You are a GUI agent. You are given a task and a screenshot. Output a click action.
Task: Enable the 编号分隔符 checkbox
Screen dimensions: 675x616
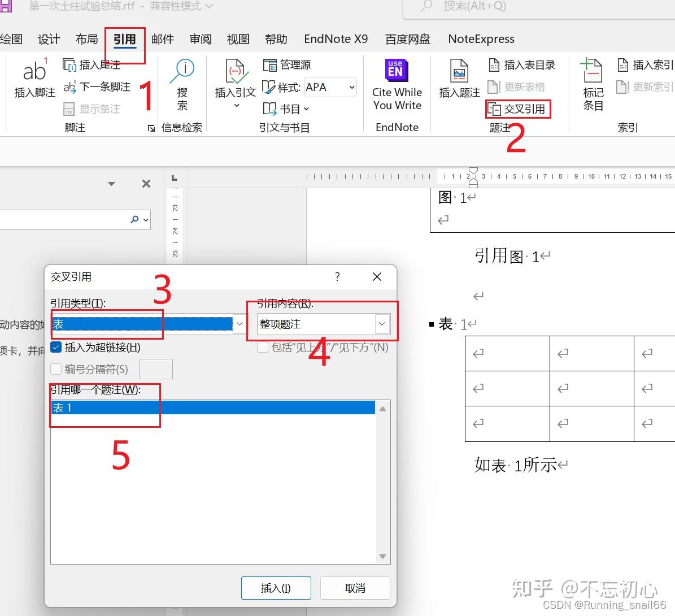56,368
